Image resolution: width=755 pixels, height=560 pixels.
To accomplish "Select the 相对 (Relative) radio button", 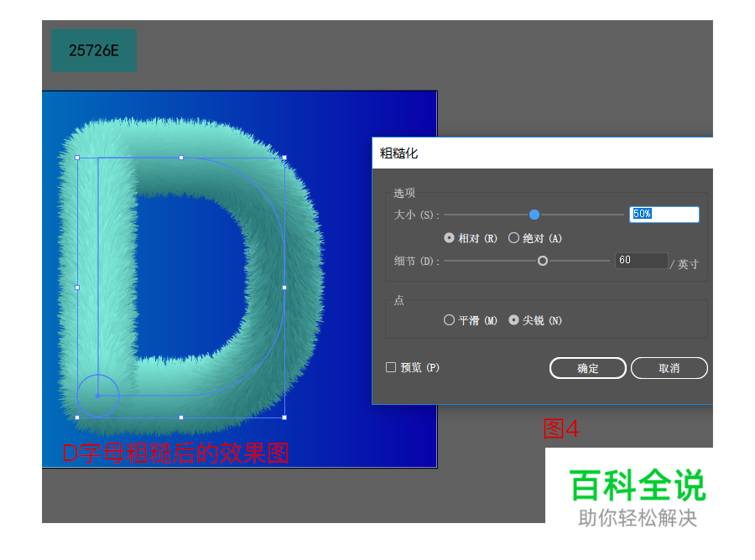I will point(450,237).
